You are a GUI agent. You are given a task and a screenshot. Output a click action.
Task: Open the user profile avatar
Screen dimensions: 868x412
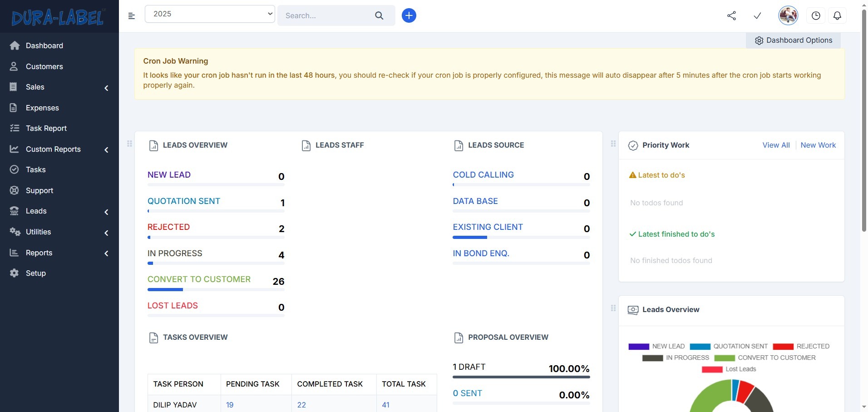coord(788,15)
